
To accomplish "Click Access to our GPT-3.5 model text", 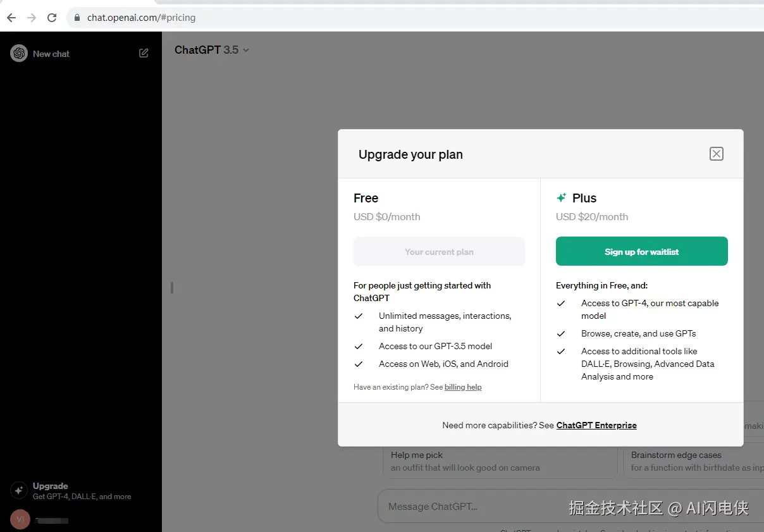I will pyautogui.click(x=435, y=346).
